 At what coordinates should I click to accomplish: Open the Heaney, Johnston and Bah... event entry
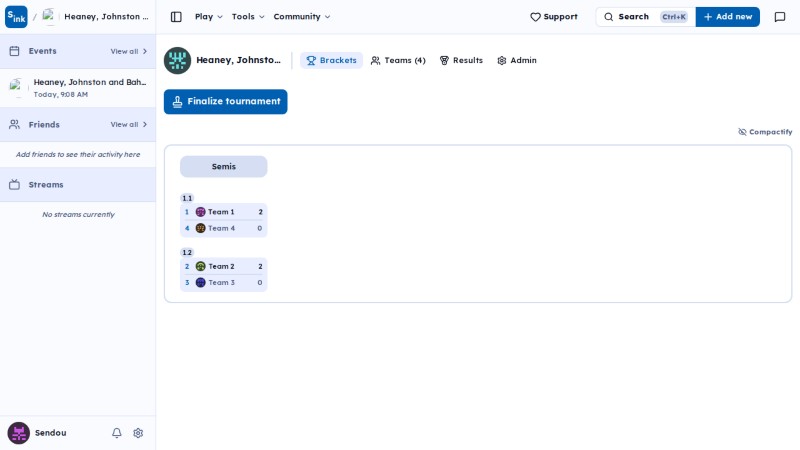(78, 88)
